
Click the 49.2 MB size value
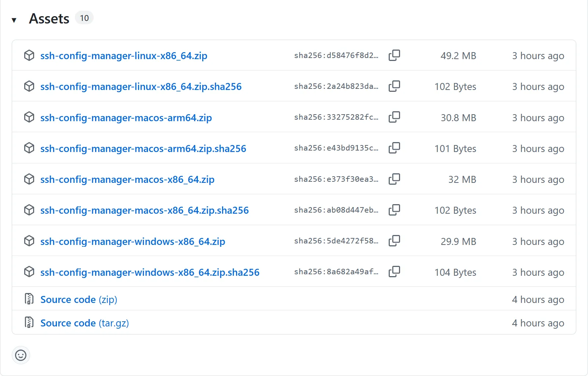click(x=458, y=56)
